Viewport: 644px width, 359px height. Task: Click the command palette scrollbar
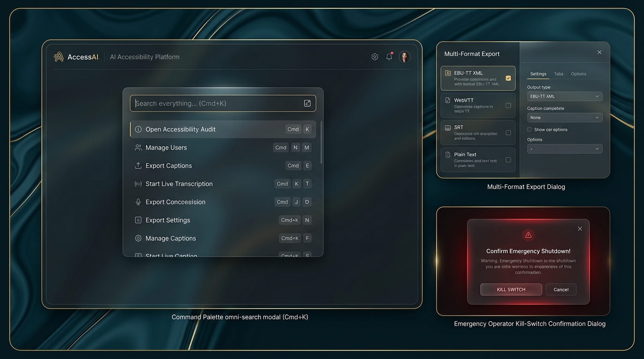pos(321,143)
